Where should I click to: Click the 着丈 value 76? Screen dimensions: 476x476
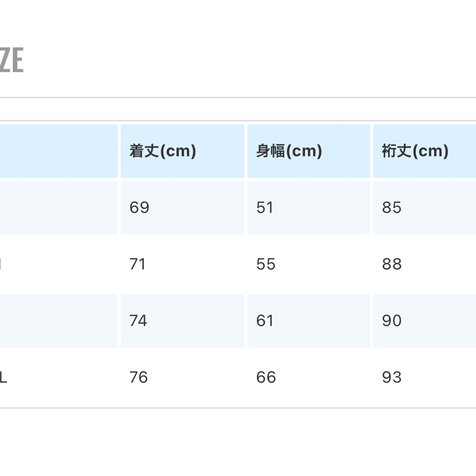139,377
